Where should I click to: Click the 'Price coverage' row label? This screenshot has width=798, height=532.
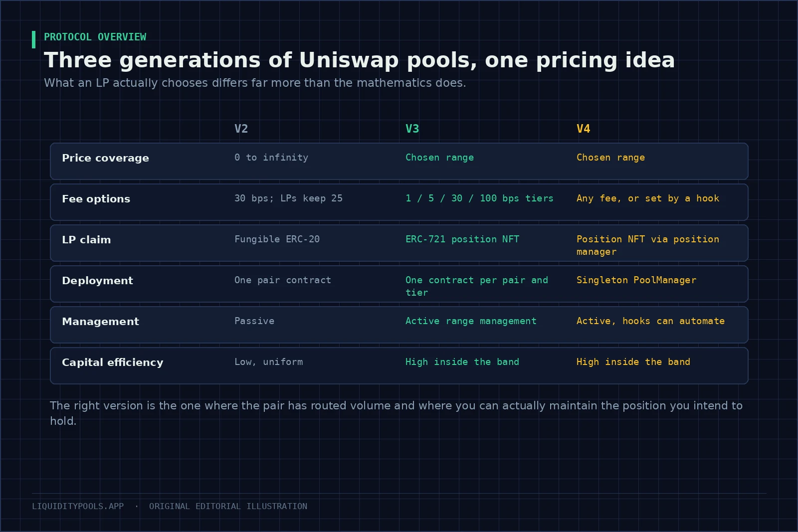tap(105, 158)
